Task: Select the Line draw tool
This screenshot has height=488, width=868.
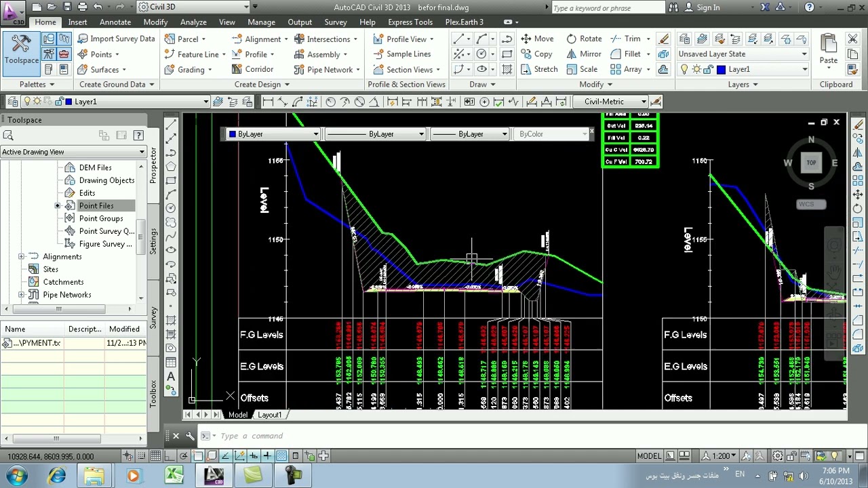Action: tap(459, 39)
